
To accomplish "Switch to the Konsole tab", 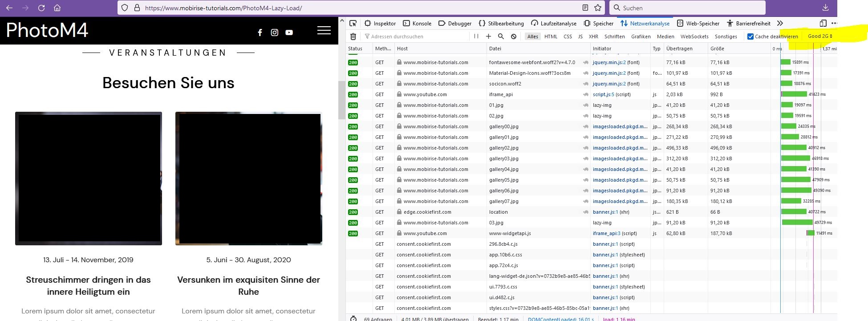I will coord(417,24).
